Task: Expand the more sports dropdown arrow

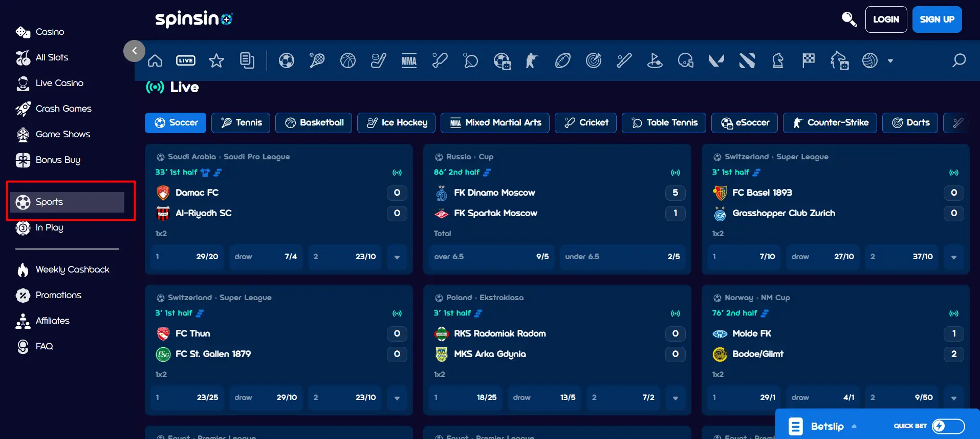Action: tap(890, 61)
